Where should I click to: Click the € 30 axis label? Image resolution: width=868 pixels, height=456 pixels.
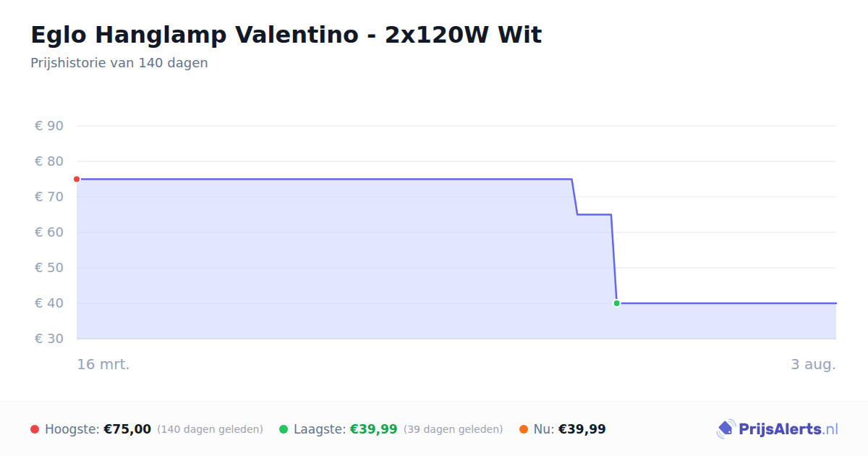49,339
